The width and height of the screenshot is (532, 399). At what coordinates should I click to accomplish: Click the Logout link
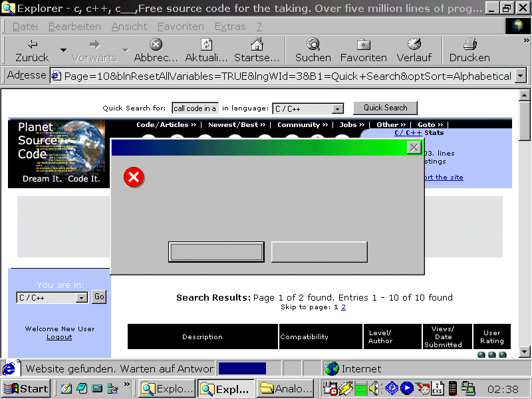point(59,337)
